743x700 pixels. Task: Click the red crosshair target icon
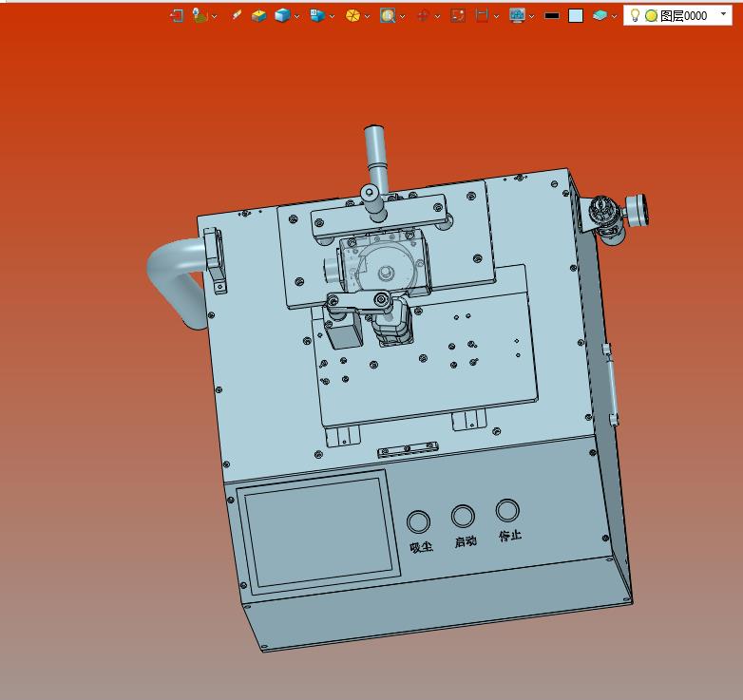423,16
